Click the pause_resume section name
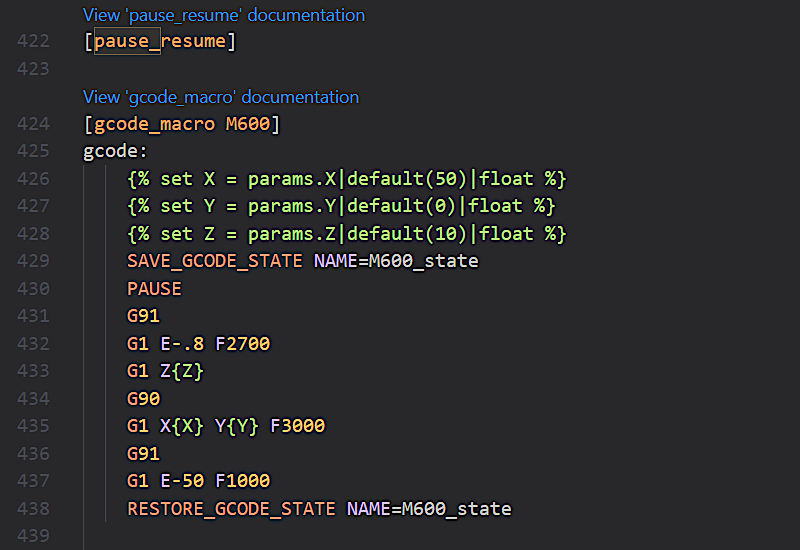Image resolution: width=800 pixels, height=550 pixels. coord(160,41)
